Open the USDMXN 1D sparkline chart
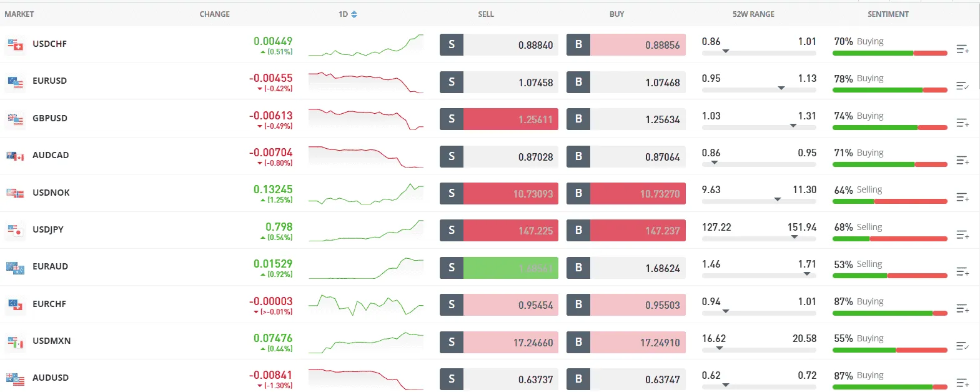This screenshot has width=980, height=392. tap(365, 342)
